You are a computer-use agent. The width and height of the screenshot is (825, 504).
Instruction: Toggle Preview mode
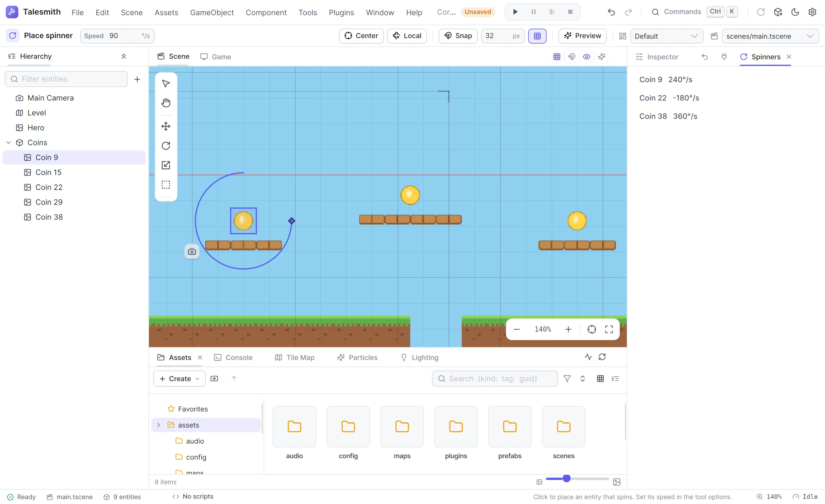coord(582,36)
